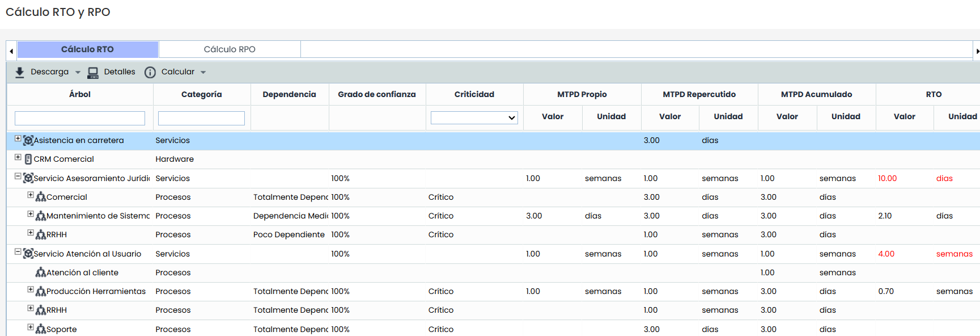The height and width of the screenshot is (336, 980).
Task: Click the Calcular info icon
Action: tap(150, 72)
